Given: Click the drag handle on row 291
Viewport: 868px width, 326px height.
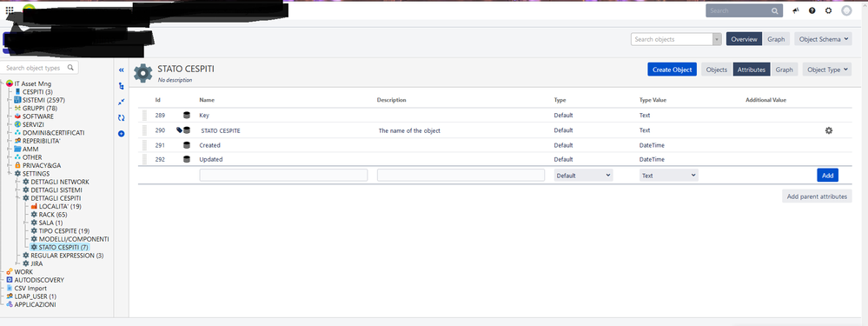Looking at the screenshot, I should (x=144, y=145).
